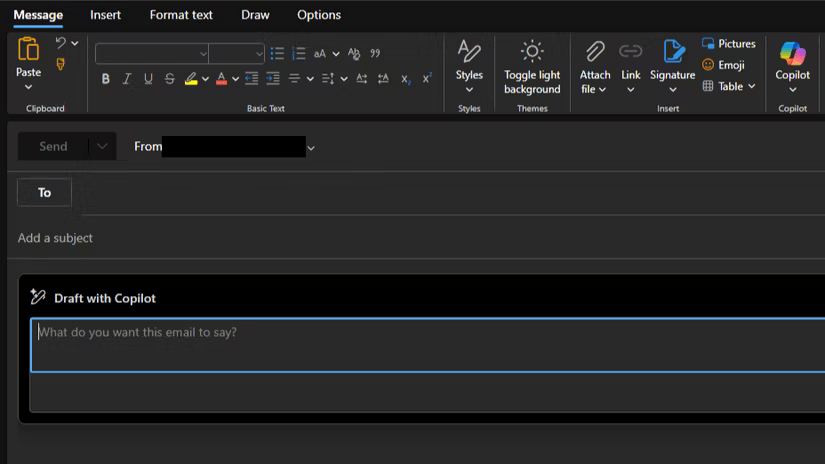Image resolution: width=825 pixels, height=464 pixels.
Task: Expand the alignment options dropdown arrow
Action: [310, 79]
